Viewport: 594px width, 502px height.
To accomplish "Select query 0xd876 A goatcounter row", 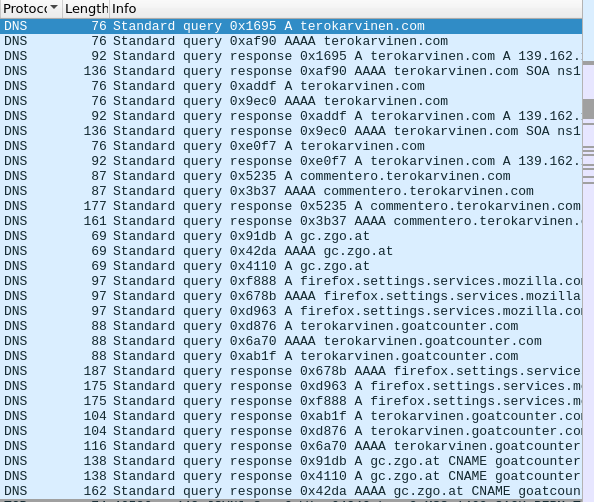I will coord(291,326).
